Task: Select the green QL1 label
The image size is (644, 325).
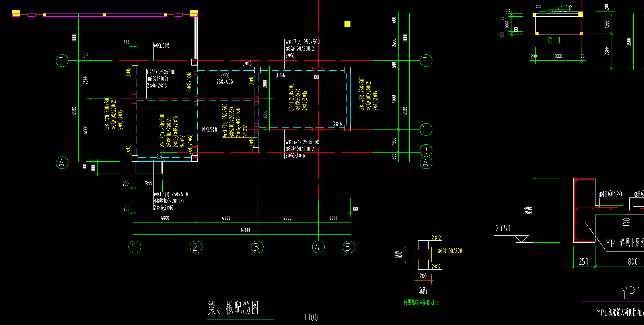Action: tap(555, 41)
